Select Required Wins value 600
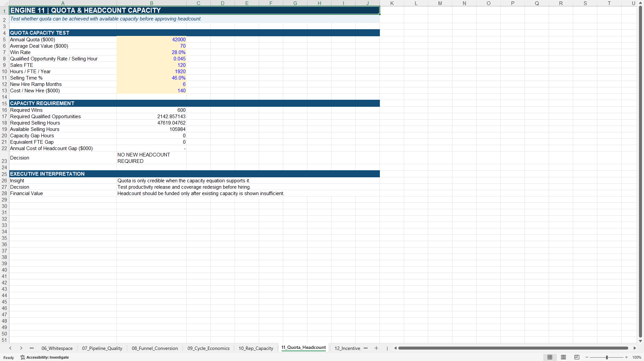644x361 pixels. click(x=151, y=110)
